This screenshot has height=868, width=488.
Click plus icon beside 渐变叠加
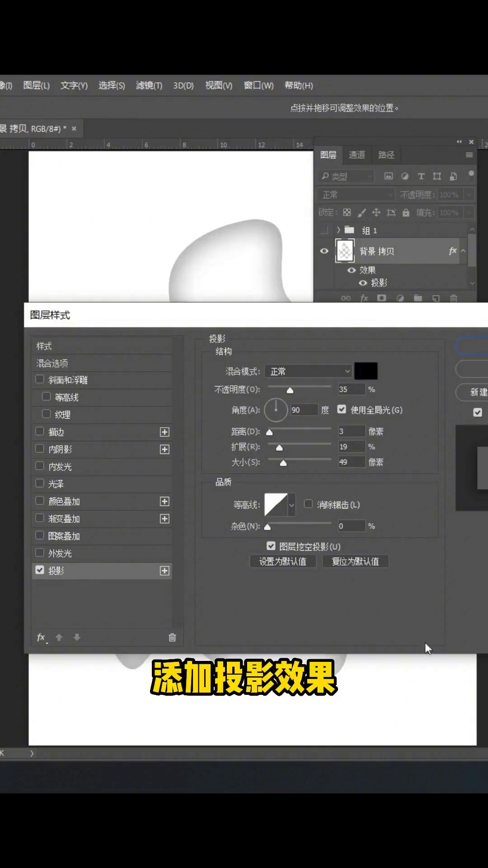point(164,519)
